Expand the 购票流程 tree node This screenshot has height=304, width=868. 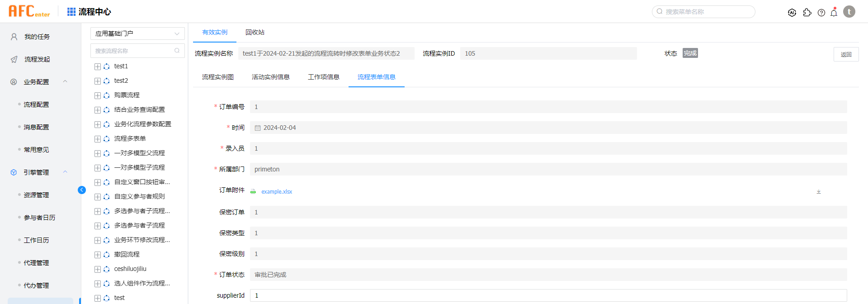click(98, 95)
